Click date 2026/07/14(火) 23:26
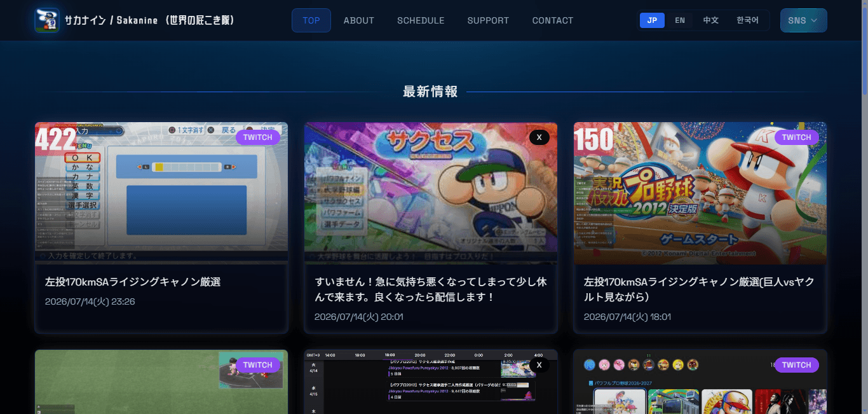Viewport: 868px width, 414px height. 90,301
